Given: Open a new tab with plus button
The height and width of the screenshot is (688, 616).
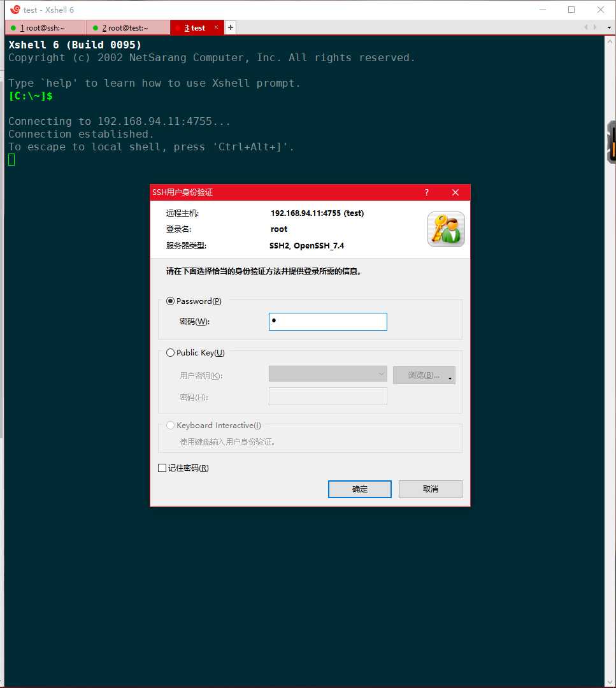Looking at the screenshot, I should point(231,27).
